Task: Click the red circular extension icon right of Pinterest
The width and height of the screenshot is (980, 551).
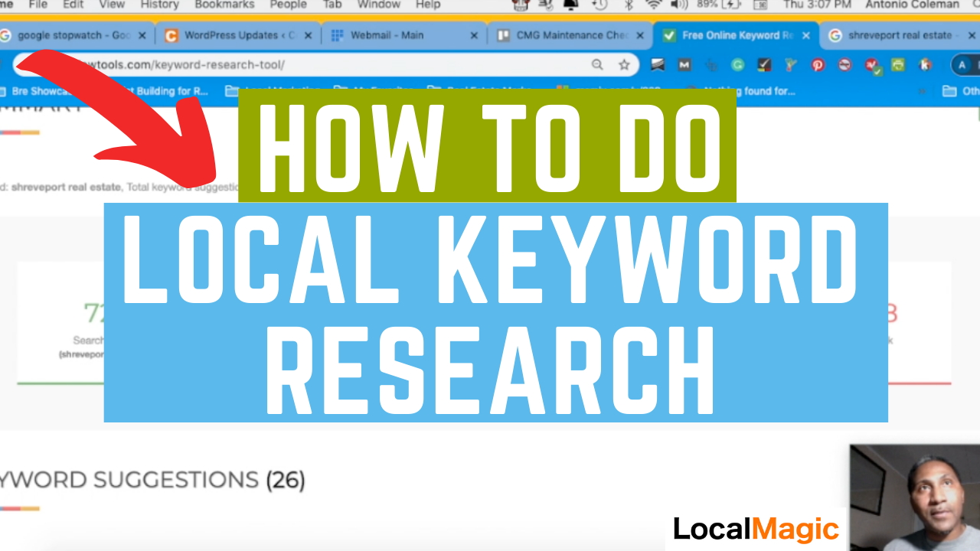Action: 844,65
